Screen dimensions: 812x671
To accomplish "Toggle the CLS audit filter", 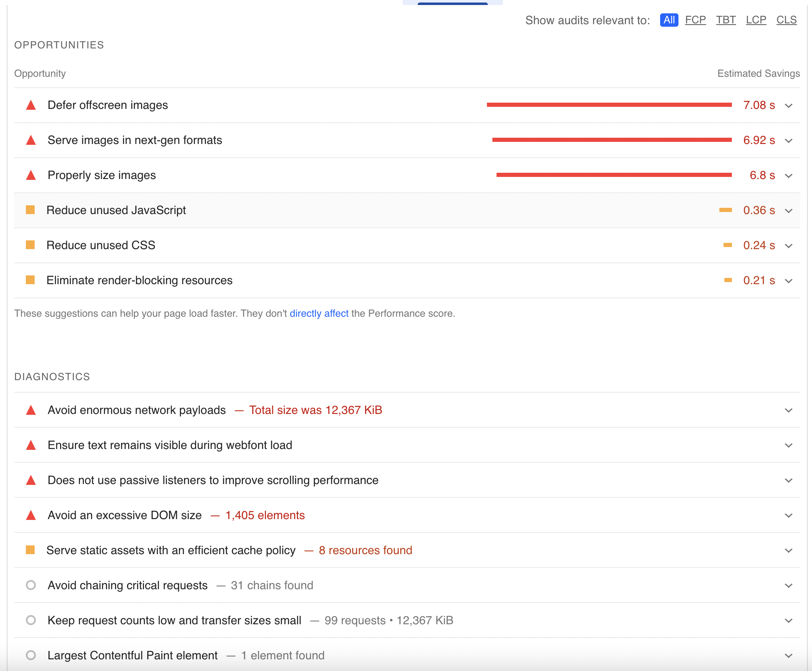I will point(786,20).
